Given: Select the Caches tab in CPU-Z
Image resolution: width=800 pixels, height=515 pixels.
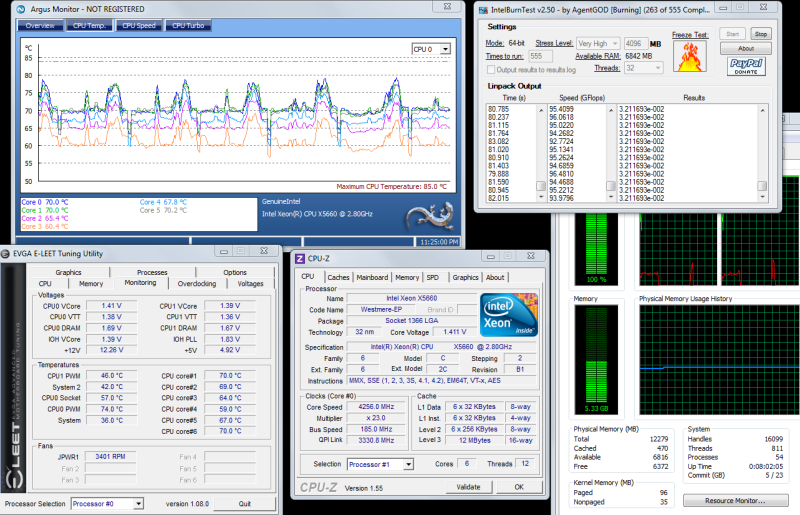Looking at the screenshot, I should (x=338, y=277).
